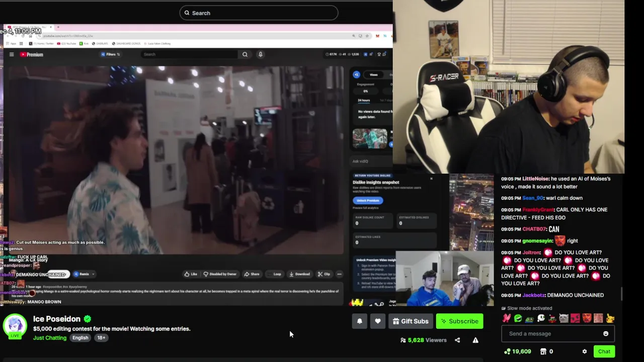Toggle the notification bell for the channel
The width and height of the screenshot is (644, 362).
360,321
